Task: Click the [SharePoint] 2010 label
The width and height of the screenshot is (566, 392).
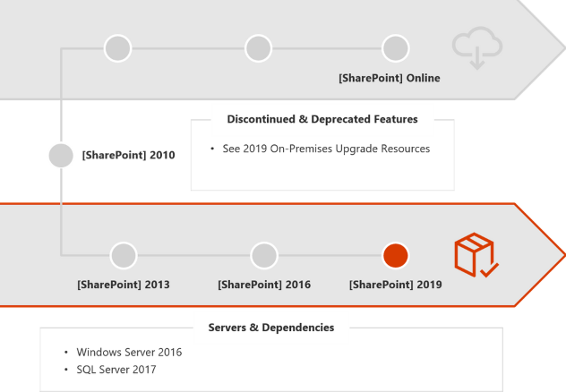Action: pyautogui.click(x=128, y=155)
